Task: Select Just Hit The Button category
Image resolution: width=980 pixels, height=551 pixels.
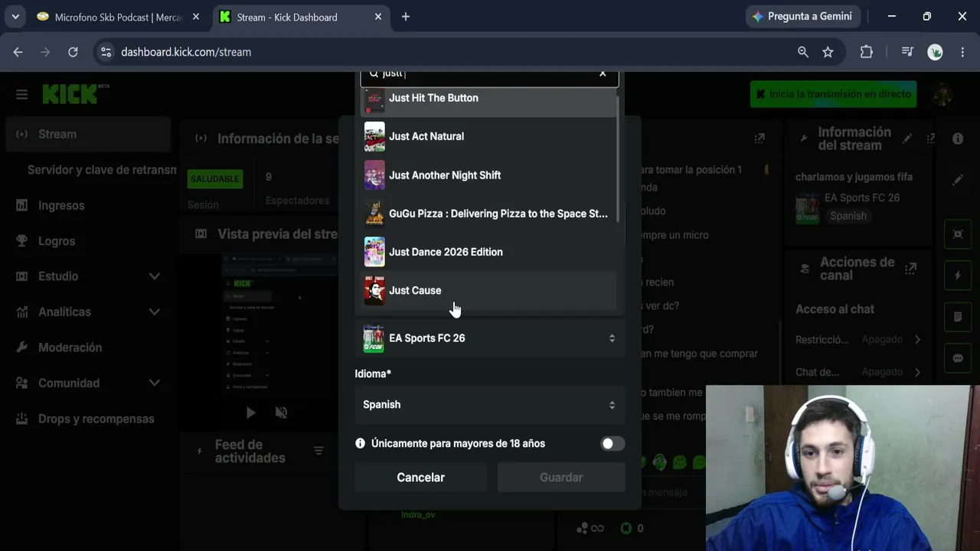Action: tap(488, 100)
